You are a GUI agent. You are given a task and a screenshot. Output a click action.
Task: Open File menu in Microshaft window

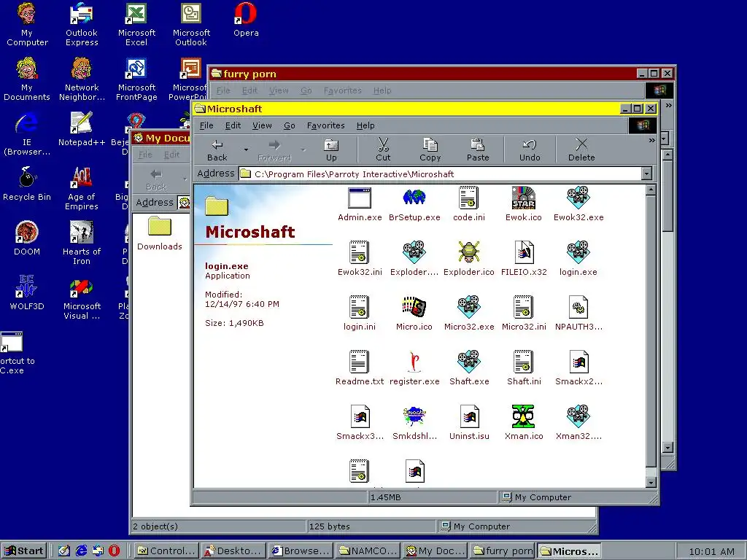click(x=206, y=125)
